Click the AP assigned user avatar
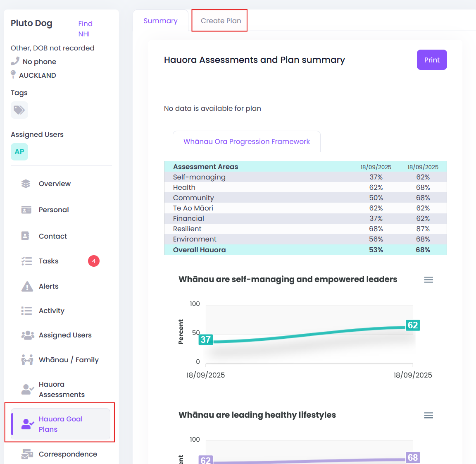The width and height of the screenshot is (476, 464). [19, 152]
